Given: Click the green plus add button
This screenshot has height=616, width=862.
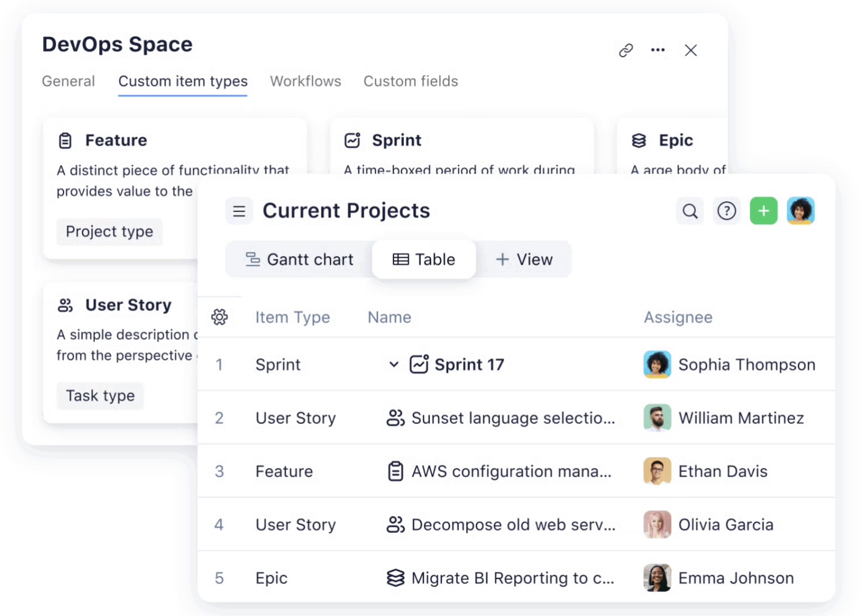Looking at the screenshot, I should [763, 211].
